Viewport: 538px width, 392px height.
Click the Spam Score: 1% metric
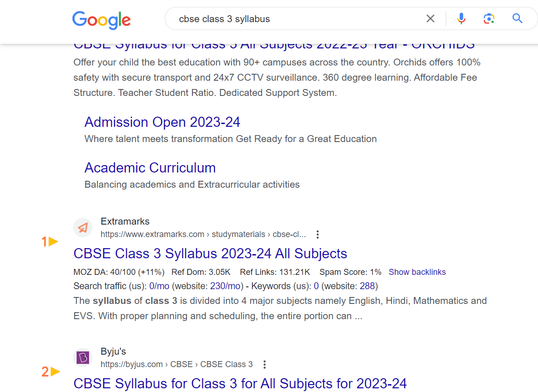click(x=350, y=272)
